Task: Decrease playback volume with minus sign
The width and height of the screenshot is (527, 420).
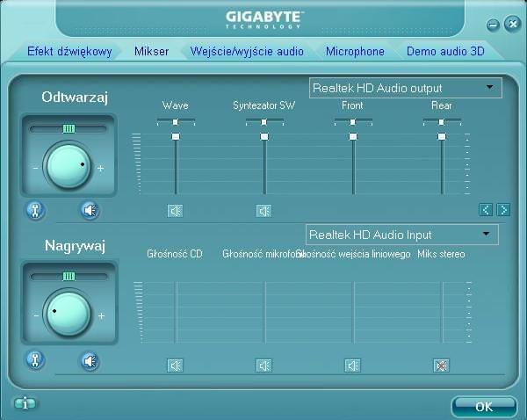Action: pos(36,168)
